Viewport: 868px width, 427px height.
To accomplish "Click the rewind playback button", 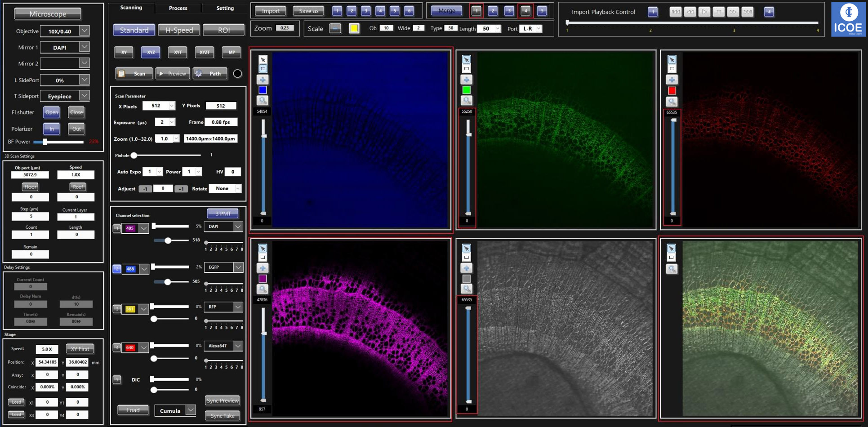I will pos(690,12).
